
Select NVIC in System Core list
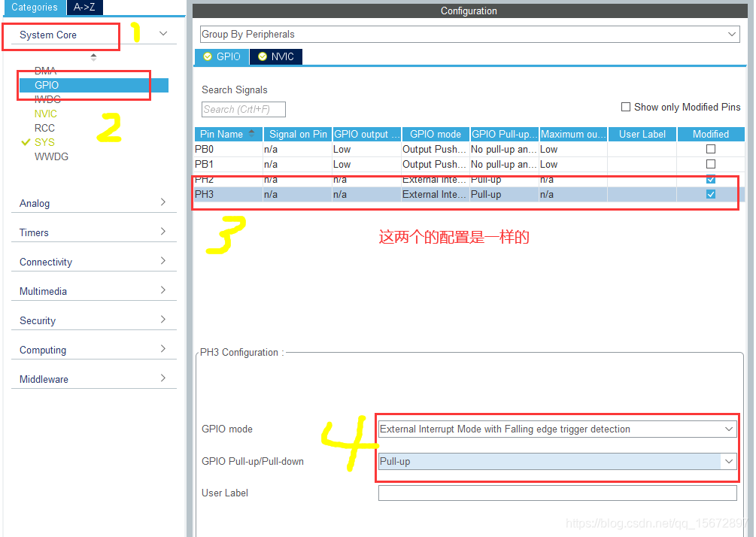click(45, 114)
